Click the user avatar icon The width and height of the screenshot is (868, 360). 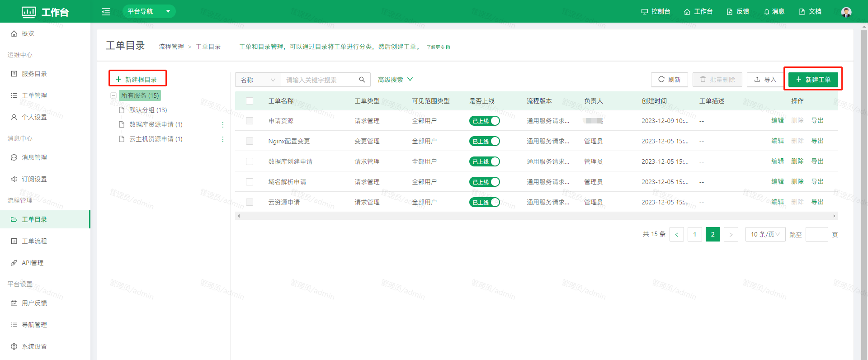pyautogui.click(x=846, y=12)
